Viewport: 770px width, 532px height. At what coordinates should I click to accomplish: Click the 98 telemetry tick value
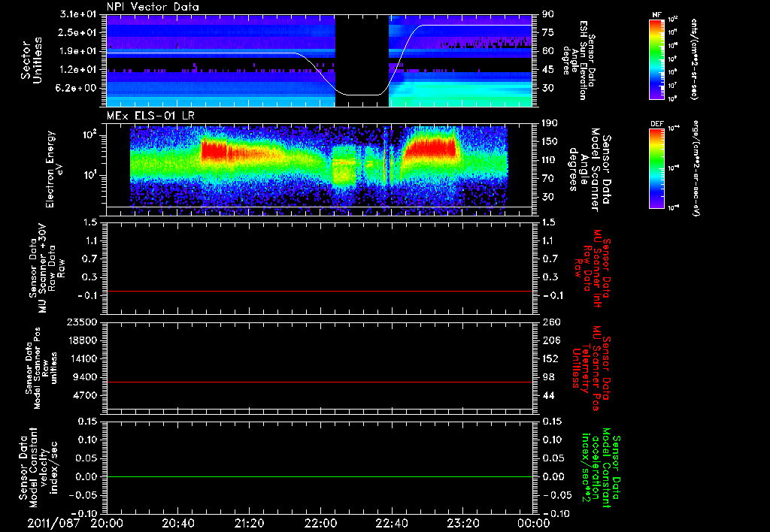(548, 377)
